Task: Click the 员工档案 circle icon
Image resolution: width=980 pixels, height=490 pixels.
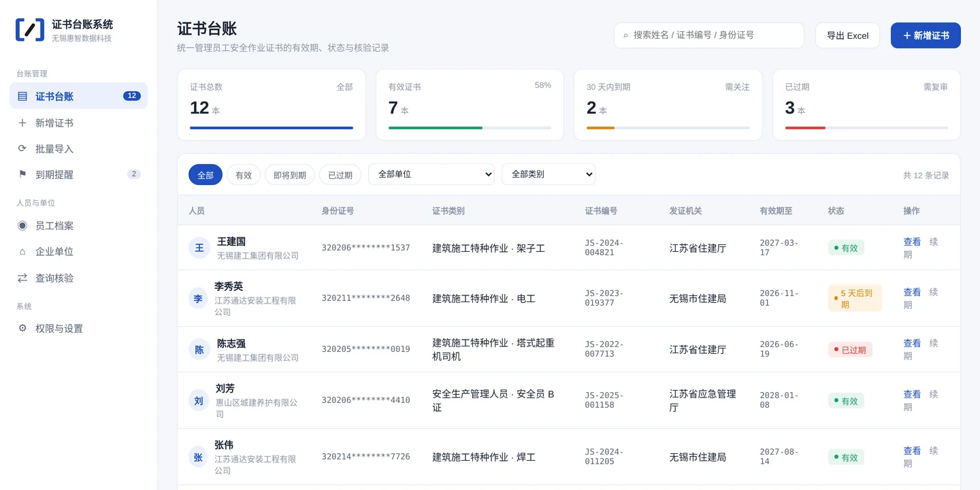Action: (x=22, y=225)
